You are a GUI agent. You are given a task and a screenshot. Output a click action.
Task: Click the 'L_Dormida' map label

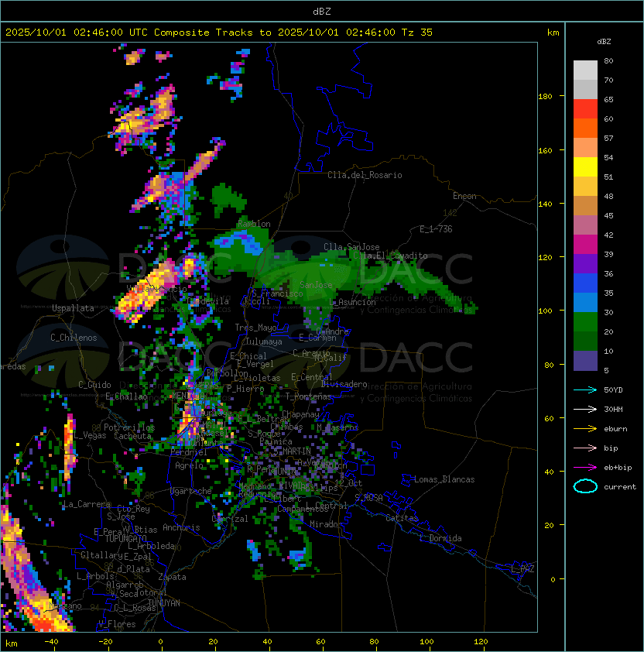coord(441,538)
